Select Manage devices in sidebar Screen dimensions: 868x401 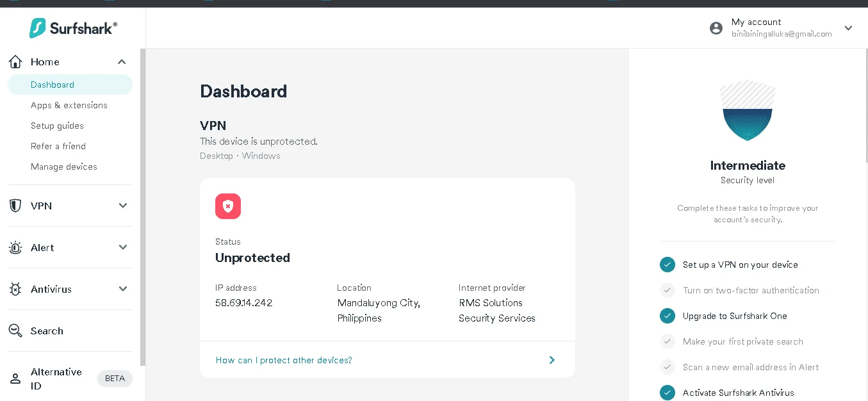tap(64, 167)
